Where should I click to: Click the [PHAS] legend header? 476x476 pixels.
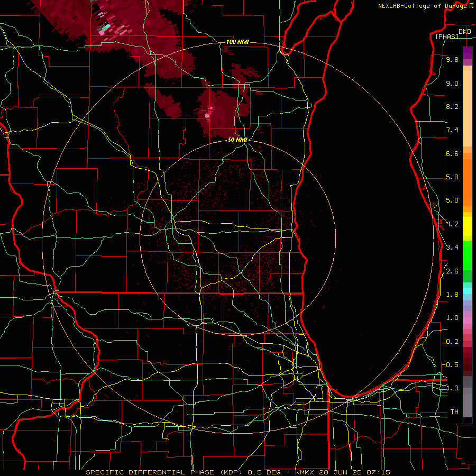click(x=447, y=36)
